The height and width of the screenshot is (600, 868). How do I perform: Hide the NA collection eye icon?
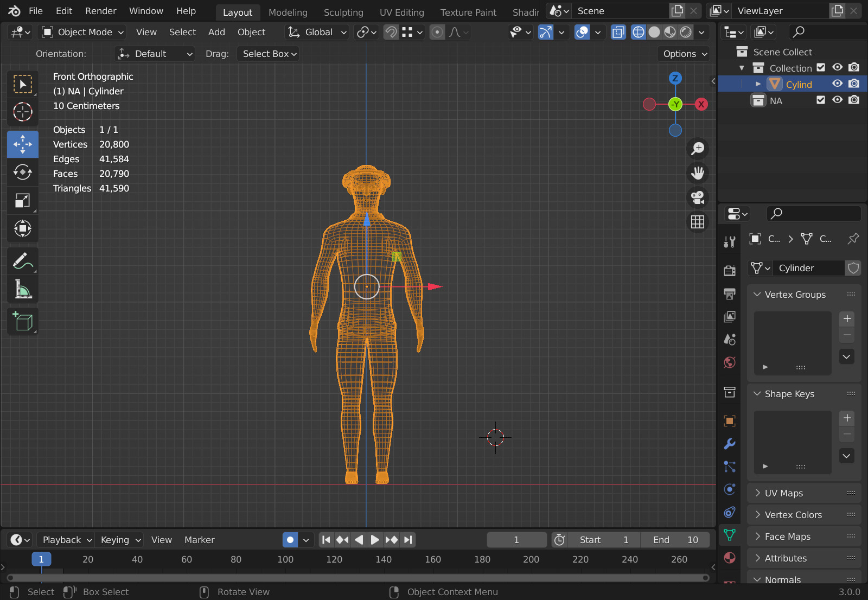tap(838, 100)
